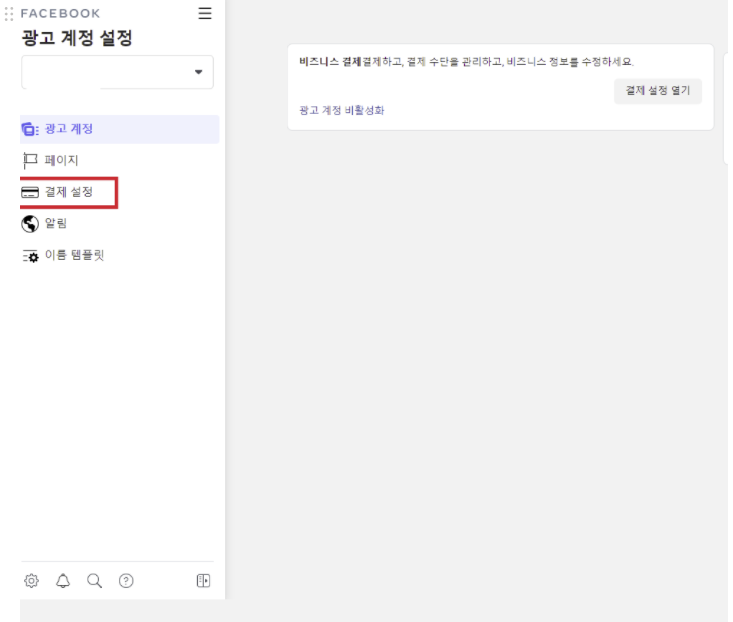Click the globe icon for 알림
The image size is (733, 622).
coord(30,224)
